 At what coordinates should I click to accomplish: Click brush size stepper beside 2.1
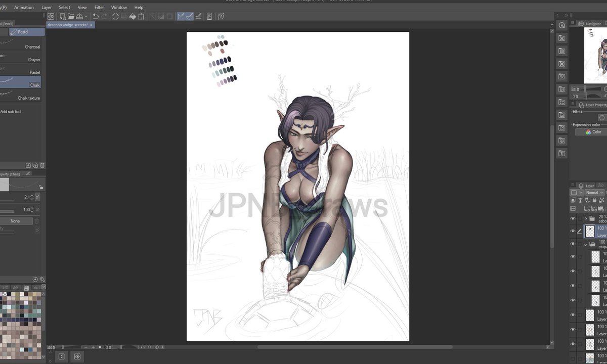click(x=32, y=197)
